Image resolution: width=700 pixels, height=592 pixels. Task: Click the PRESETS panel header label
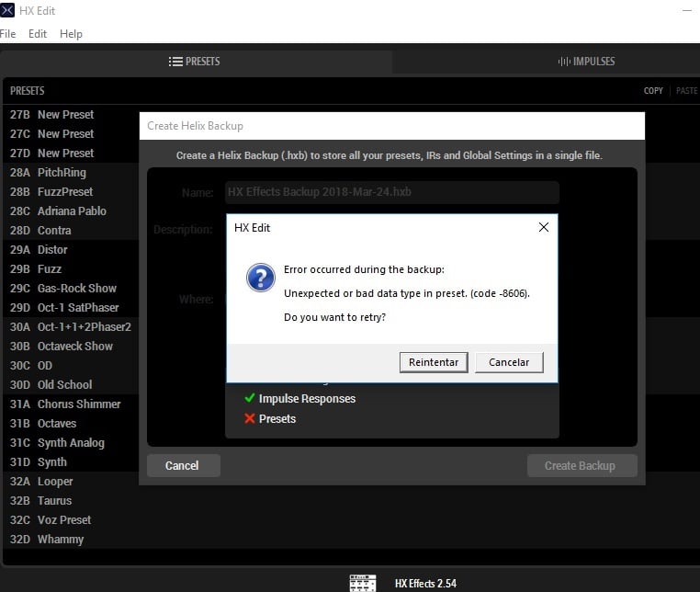(28, 91)
